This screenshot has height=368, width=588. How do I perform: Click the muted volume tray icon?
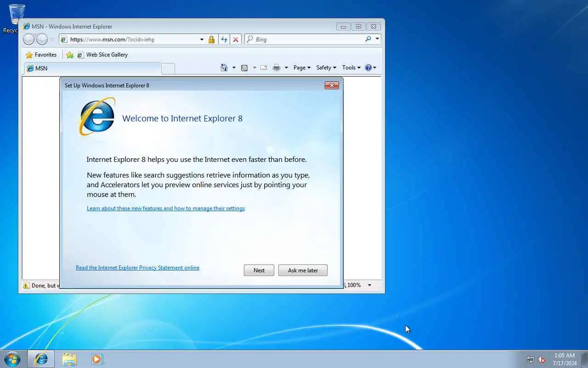coord(542,360)
